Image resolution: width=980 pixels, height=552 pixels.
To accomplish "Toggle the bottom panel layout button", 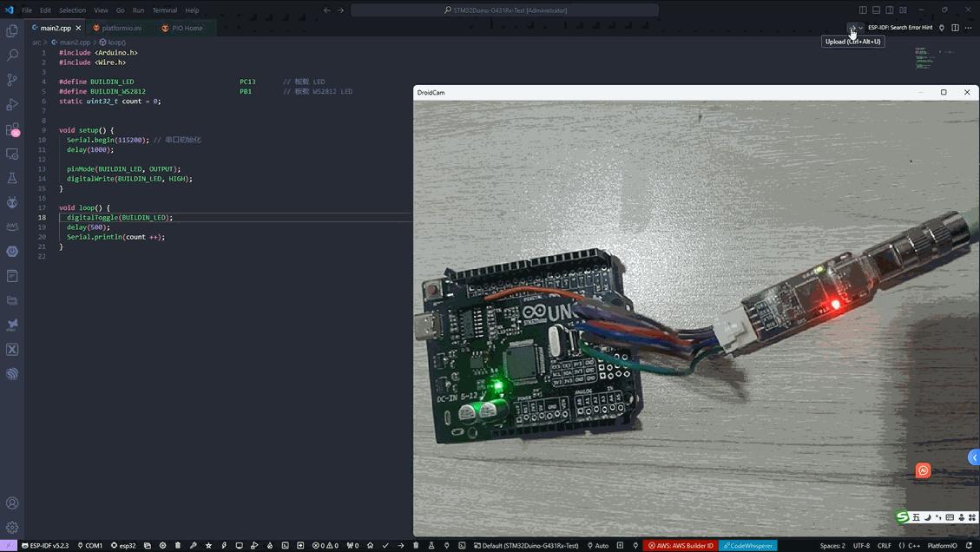I will 876,10.
